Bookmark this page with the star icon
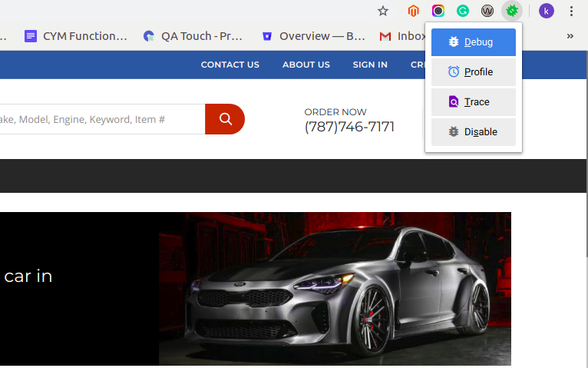Screen dimensions: 588x368 click(383, 11)
